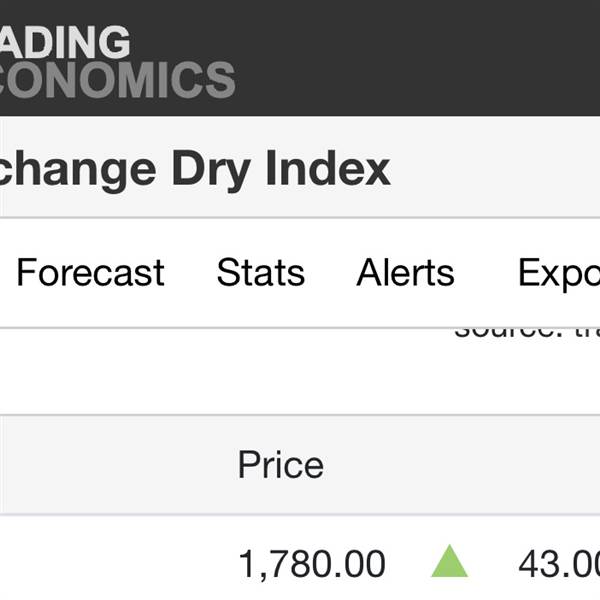Image resolution: width=600 pixels, height=600 pixels.
Task: Select the 1,780.00 price value
Action: click(312, 564)
